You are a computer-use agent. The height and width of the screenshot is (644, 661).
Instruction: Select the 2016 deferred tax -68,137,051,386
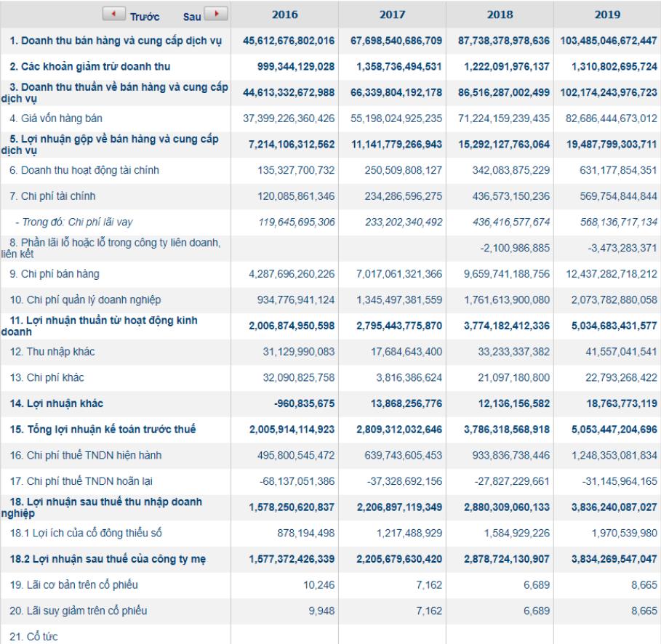point(297,481)
